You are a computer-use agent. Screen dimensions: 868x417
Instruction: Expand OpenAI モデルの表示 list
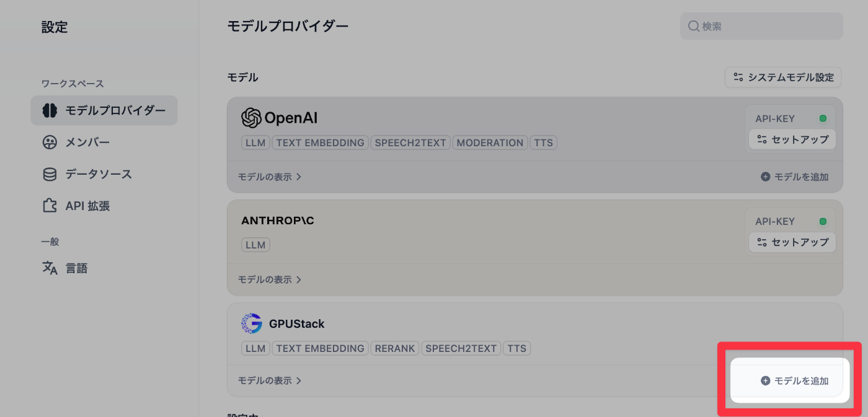tap(270, 177)
